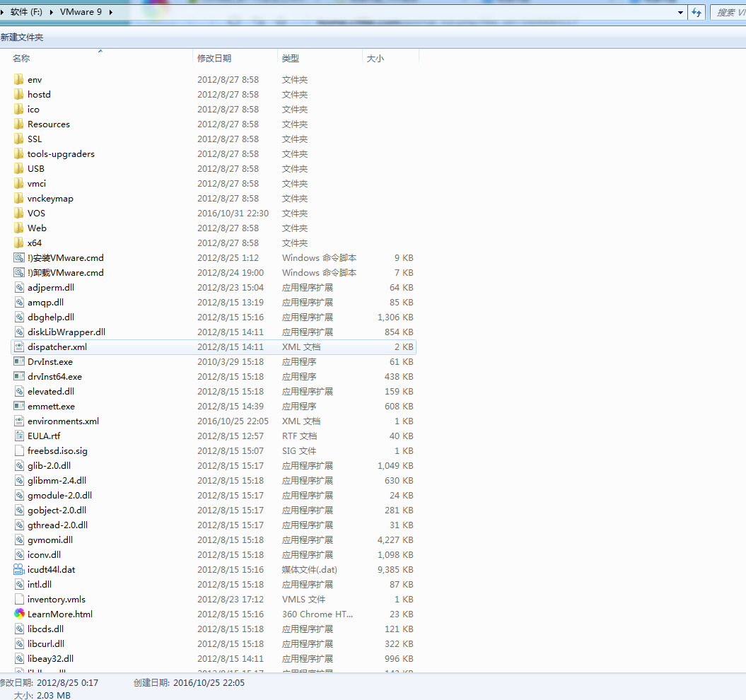Click 新建文件夹 to create a new folder
Image resolution: width=746 pixels, height=700 pixels.
22,37
